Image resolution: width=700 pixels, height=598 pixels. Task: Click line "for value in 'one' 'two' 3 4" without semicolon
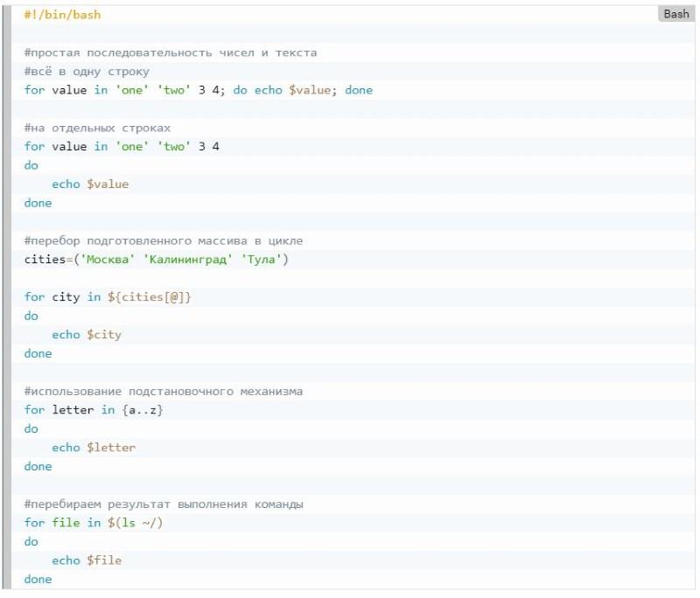pos(122,147)
